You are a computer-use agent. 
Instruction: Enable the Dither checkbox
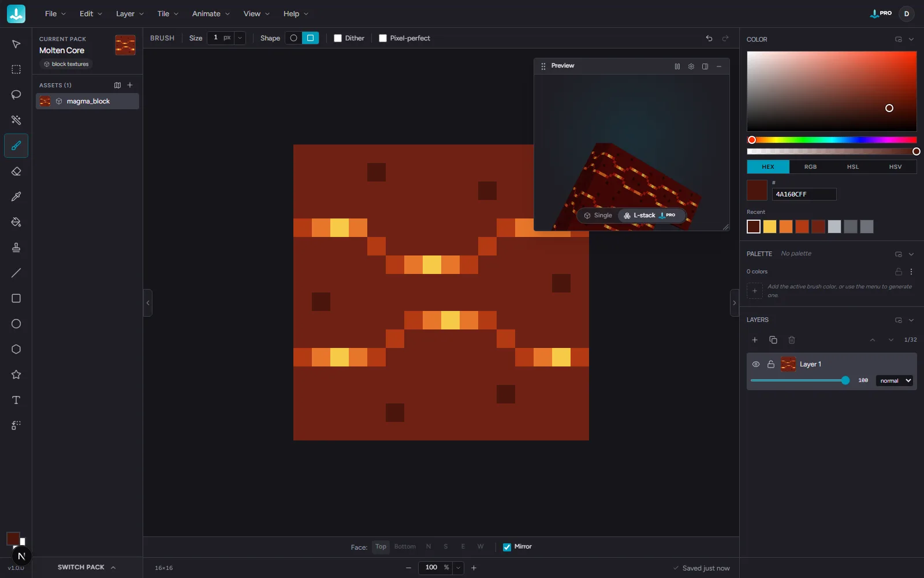point(338,38)
